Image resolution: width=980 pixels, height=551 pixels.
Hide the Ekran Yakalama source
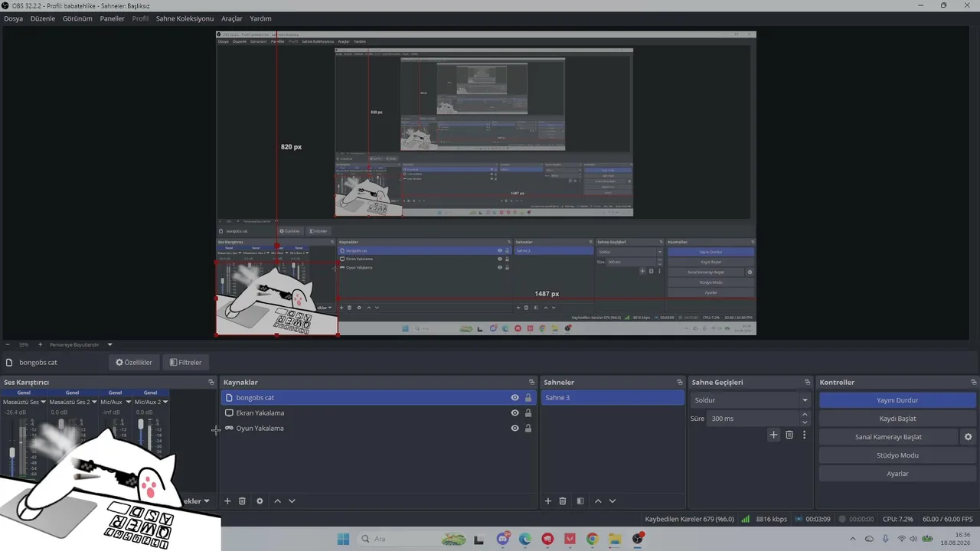(x=515, y=413)
